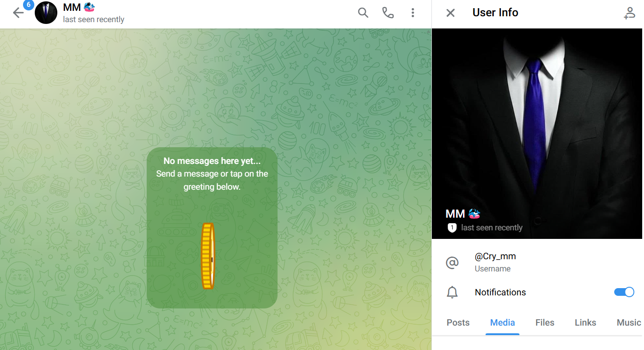Switch to the Links tab

(585, 322)
